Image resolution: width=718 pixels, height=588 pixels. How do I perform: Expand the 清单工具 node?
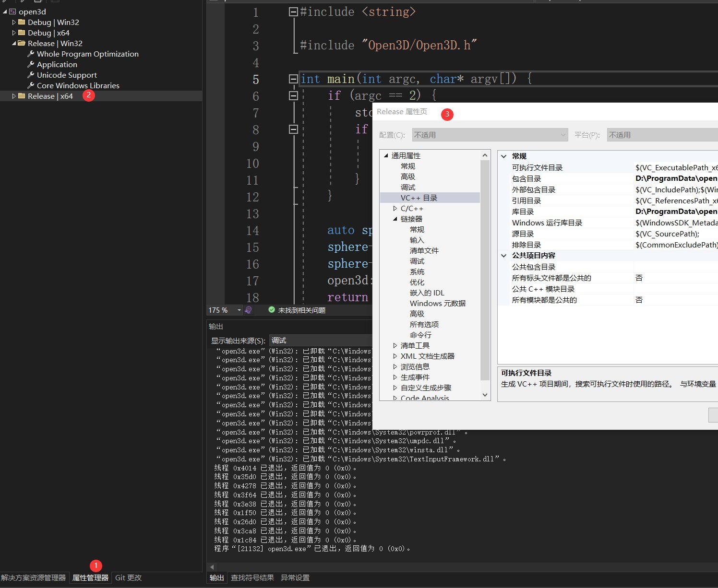[395, 345]
